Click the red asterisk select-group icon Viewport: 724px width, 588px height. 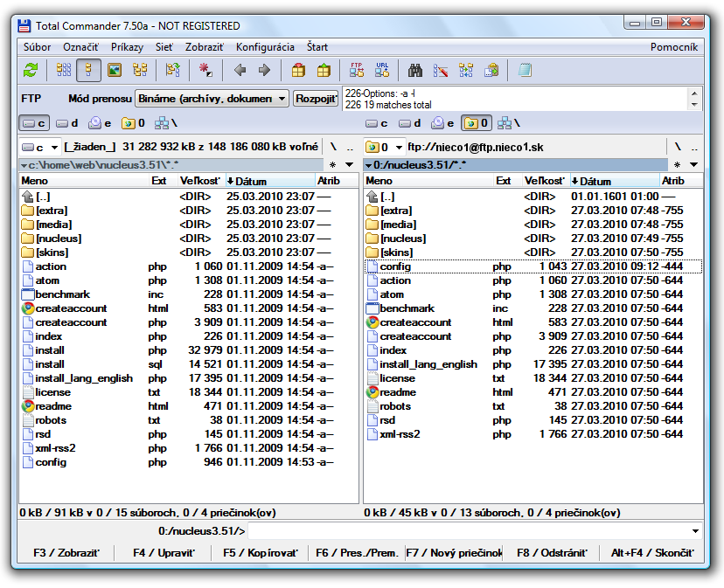(205, 70)
